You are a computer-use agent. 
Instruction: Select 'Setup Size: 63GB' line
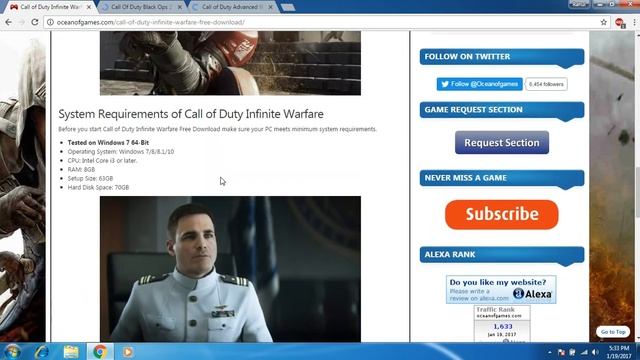coord(90,178)
